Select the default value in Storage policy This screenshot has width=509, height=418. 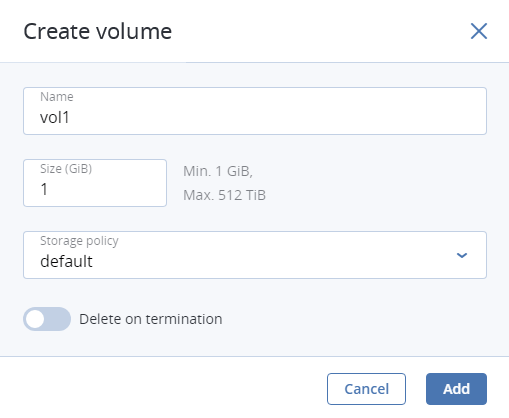click(x=66, y=261)
